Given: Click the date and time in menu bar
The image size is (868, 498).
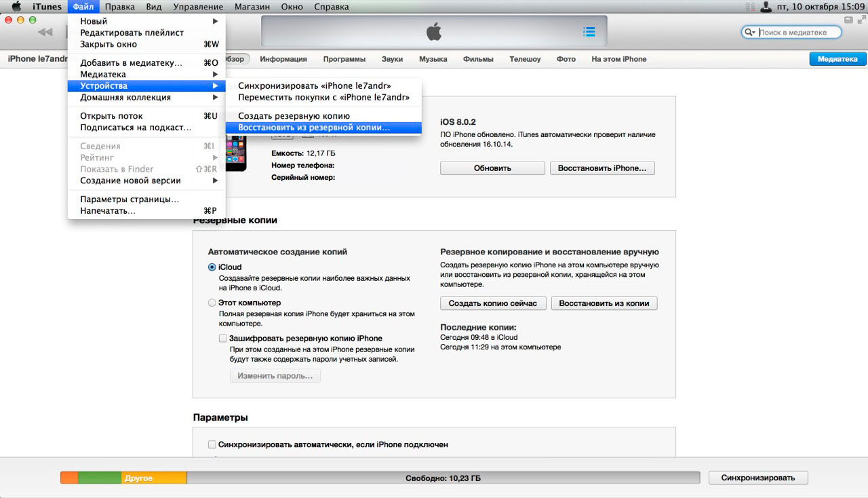Looking at the screenshot, I should 821,7.
